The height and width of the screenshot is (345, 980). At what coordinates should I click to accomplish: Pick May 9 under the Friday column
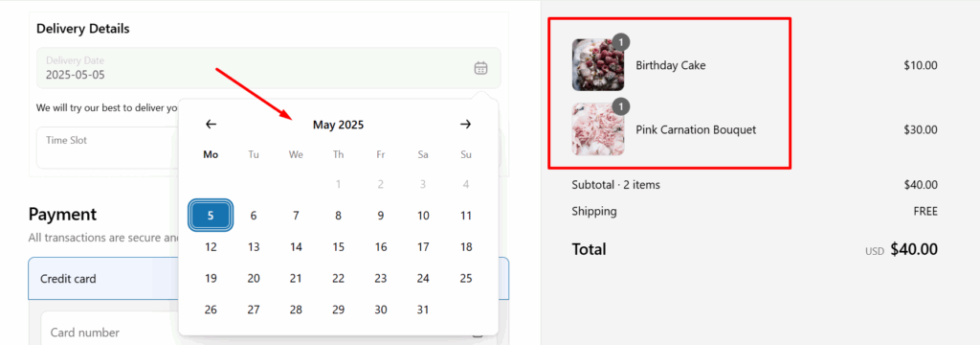tap(381, 216)
